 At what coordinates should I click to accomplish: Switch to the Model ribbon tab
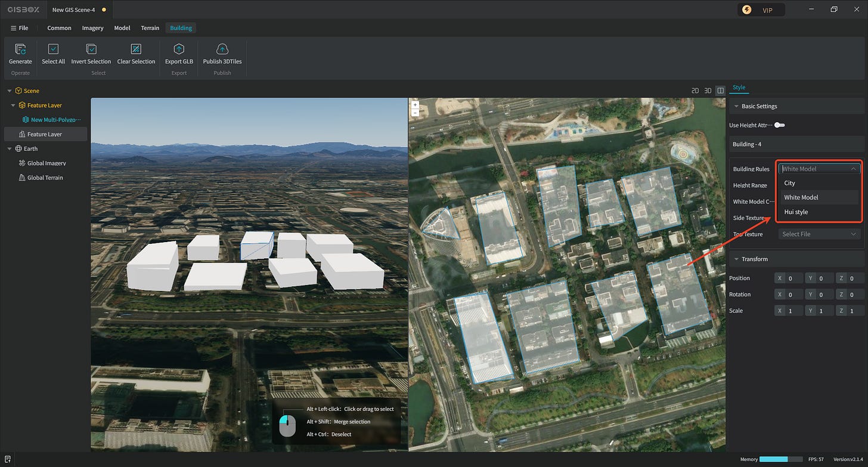coord(122,28)
